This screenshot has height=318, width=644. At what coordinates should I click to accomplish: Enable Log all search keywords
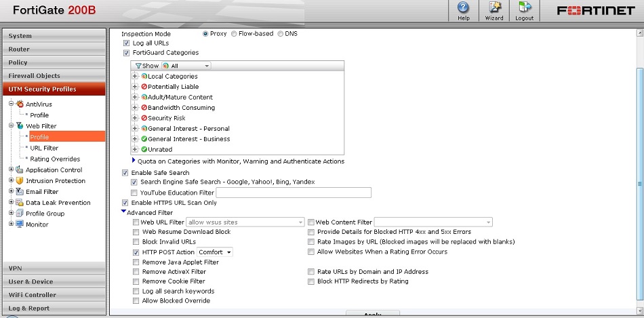pyautogui.click(x=136, y=292)
